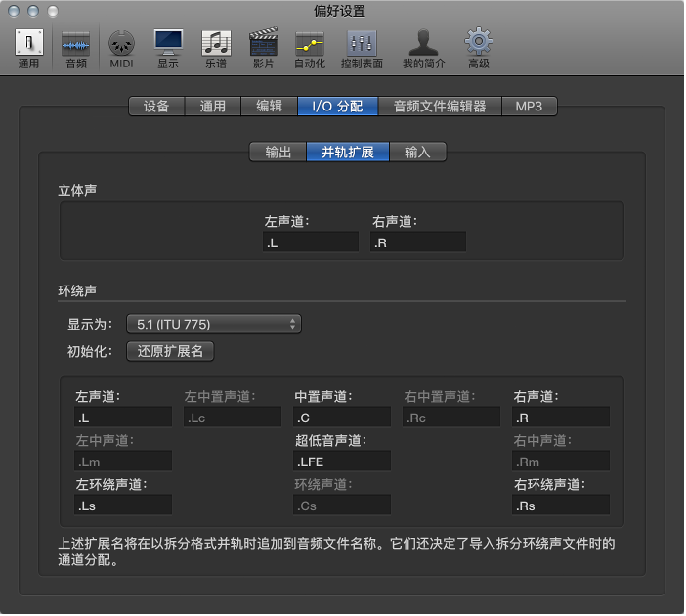Screen dimensions: 686x616
Task: Open the 乐谱 Score preferences icon
Action: tap(216, 49)
